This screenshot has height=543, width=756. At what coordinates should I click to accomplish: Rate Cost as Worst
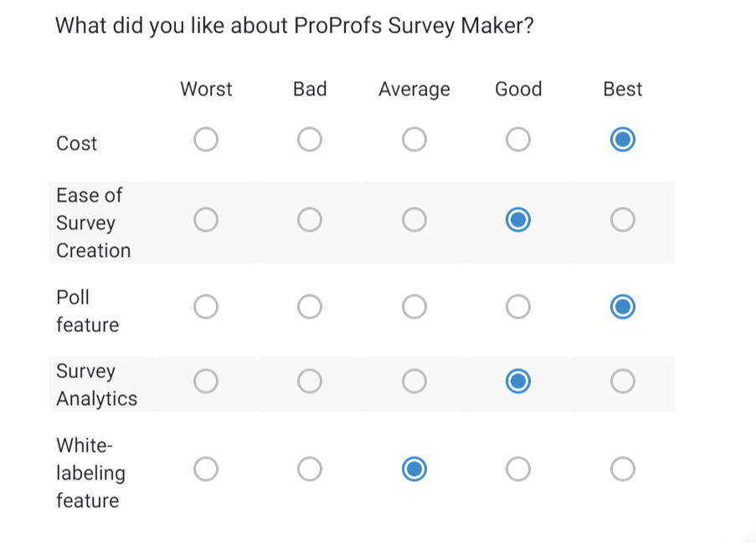tap(206, 140)
